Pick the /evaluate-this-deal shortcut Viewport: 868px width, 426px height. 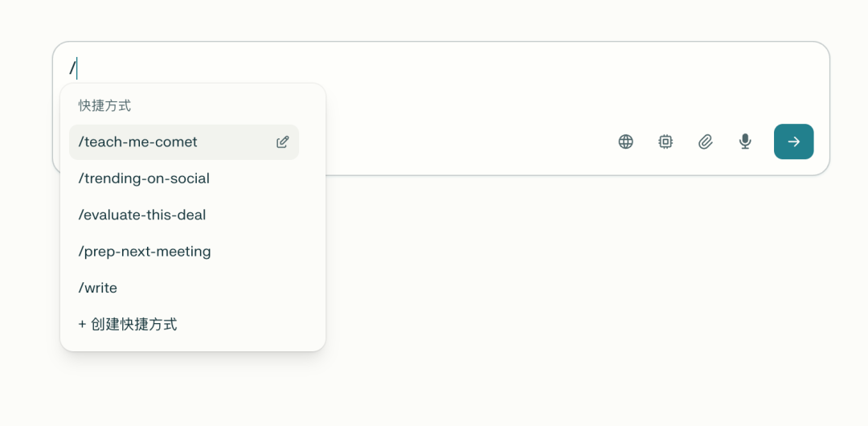(x=142, y=215)
